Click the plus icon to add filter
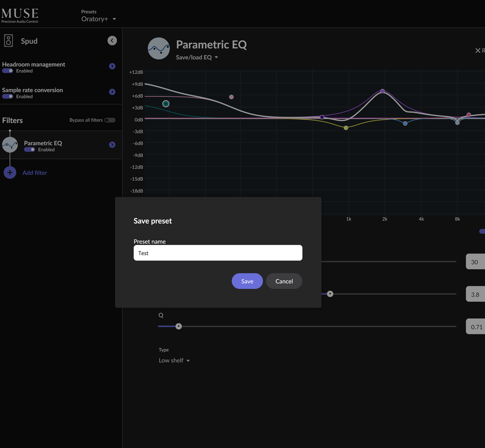 point(10,172)
